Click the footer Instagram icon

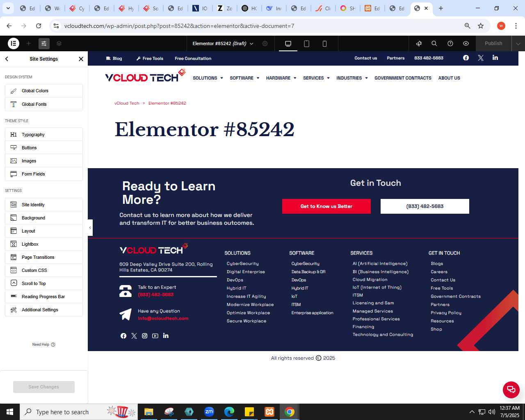(145, 336)
